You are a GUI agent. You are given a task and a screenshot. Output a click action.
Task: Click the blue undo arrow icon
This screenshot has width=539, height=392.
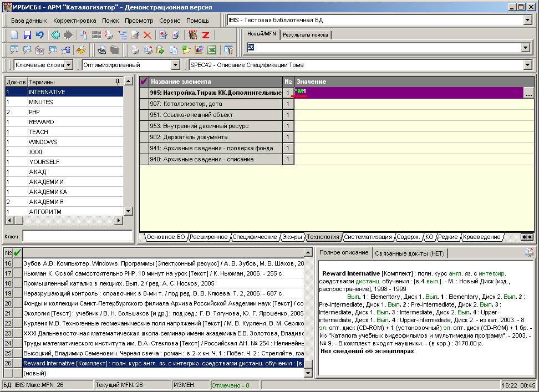pos(39,35)
